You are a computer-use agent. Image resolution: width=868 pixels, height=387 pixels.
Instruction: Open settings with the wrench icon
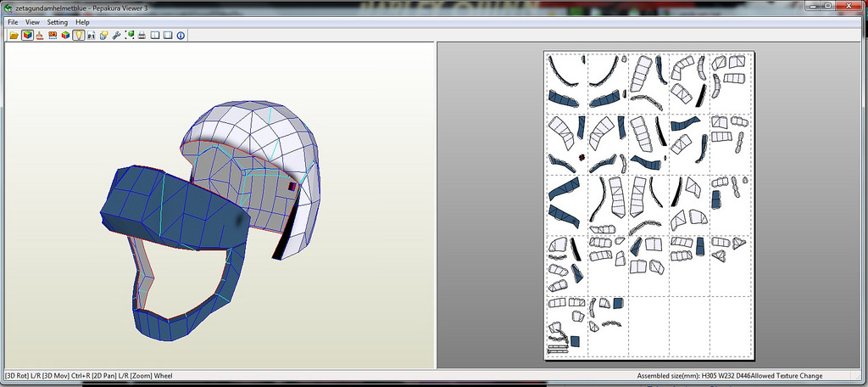[x=116, y=36]
